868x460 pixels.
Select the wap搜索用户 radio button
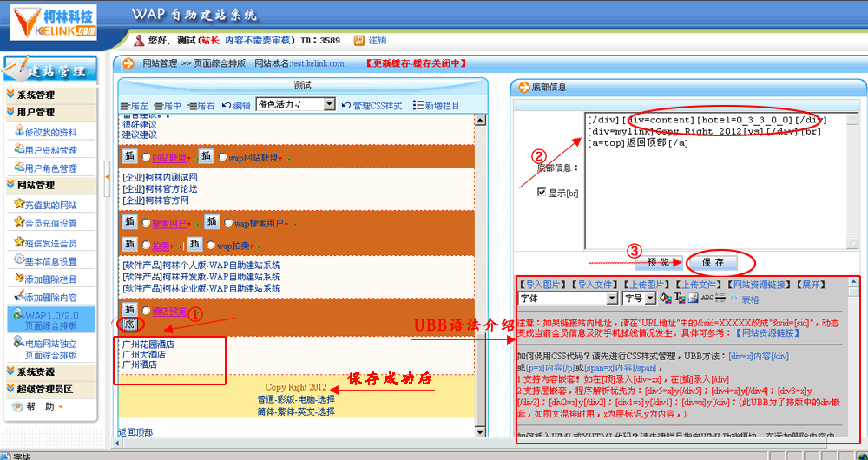coord(228,223)
